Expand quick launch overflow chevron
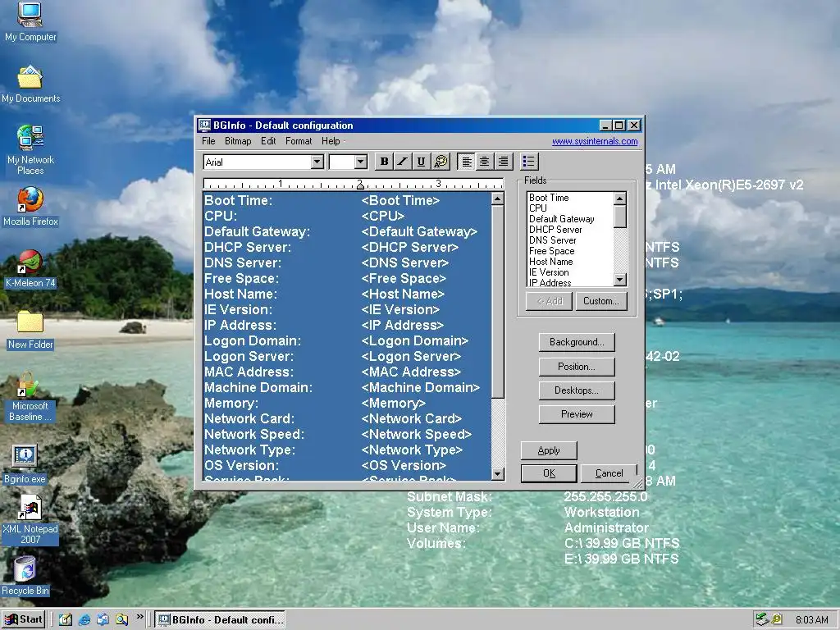Viewport: 840px width, 630px height. pos(139,617)
